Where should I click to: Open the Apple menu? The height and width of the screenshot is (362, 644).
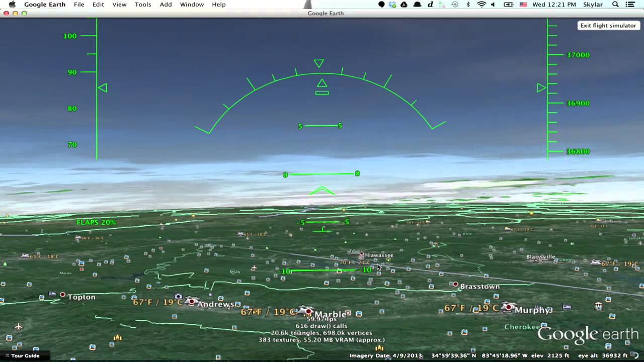click(x=12, y=5)
